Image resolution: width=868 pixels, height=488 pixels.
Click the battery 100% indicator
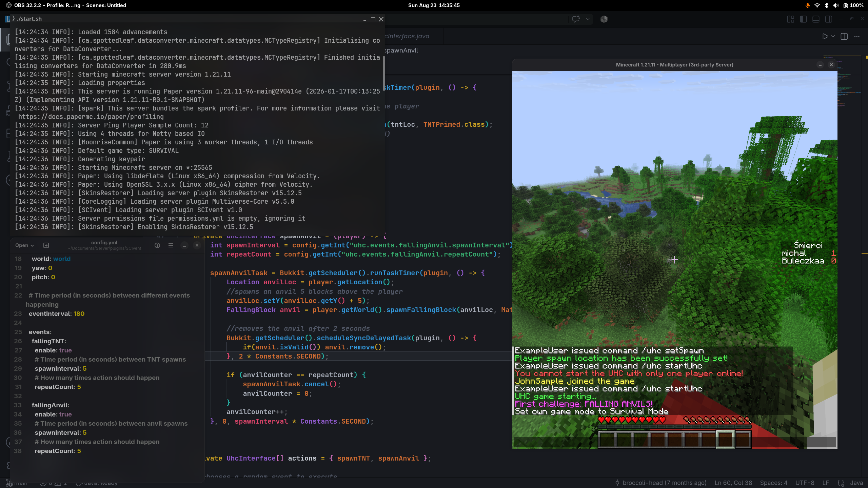(853, 5)
